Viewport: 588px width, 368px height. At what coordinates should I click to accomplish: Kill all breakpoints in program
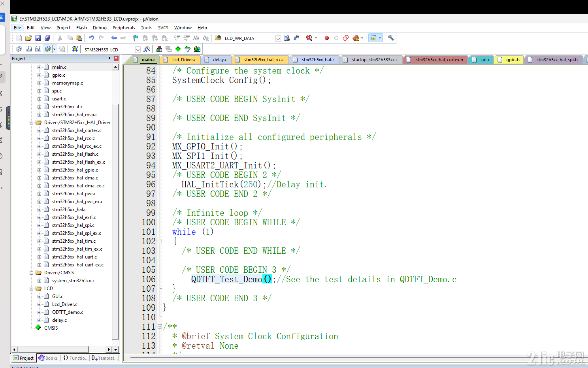pyautogui.click(x=355, y=38)
